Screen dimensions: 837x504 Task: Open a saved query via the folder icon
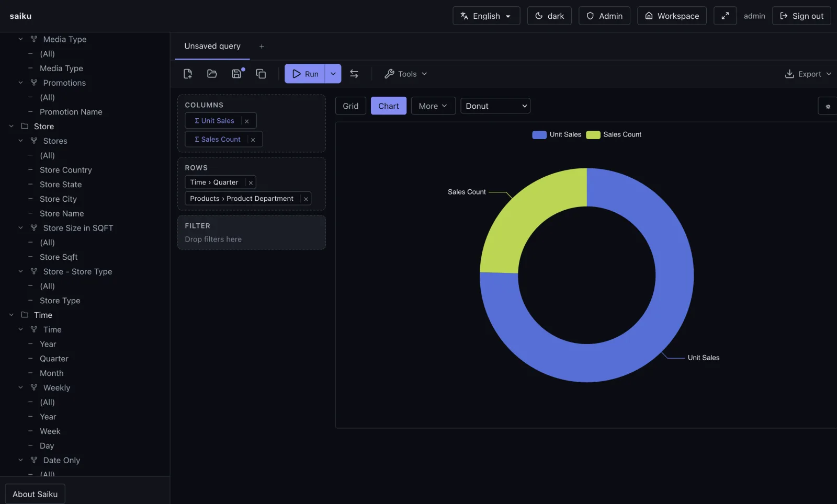[212, 74]
